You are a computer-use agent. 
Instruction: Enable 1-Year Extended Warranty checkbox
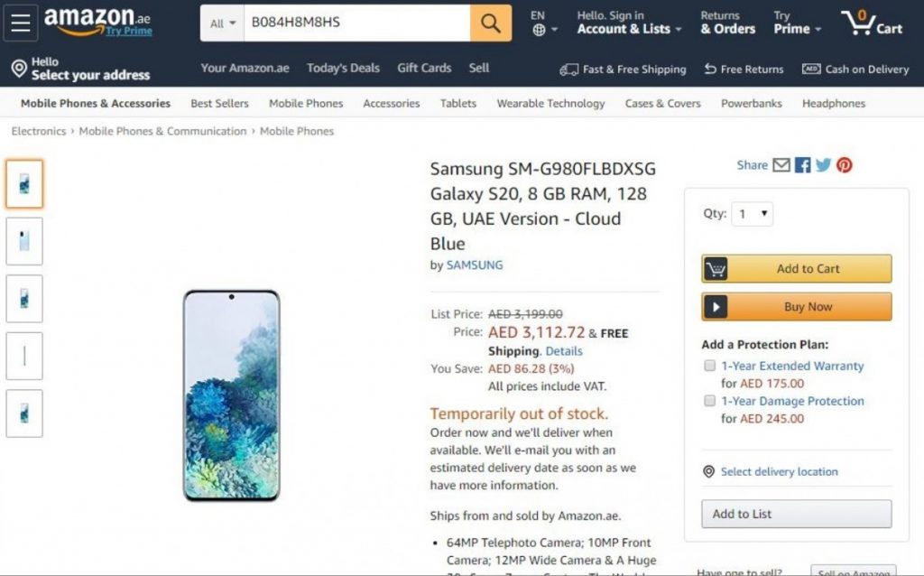[710, 366]
